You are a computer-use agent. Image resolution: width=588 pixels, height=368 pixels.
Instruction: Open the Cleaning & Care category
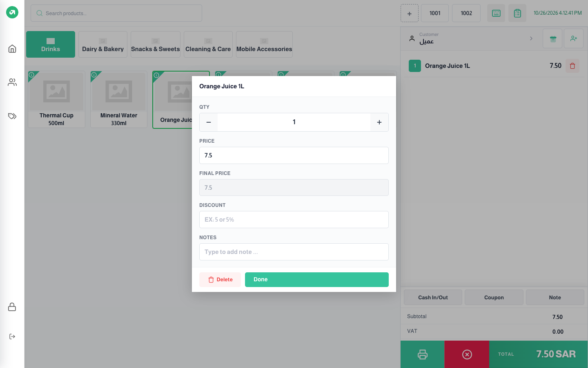click(x=208, y=44)
